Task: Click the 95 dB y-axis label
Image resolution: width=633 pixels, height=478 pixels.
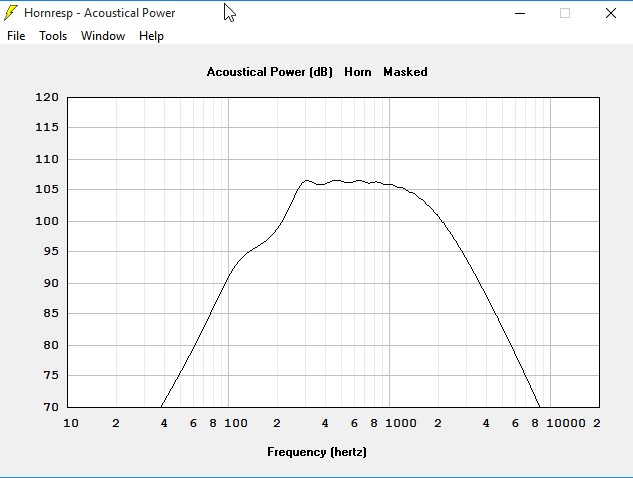Action: (x=51, y=251)
